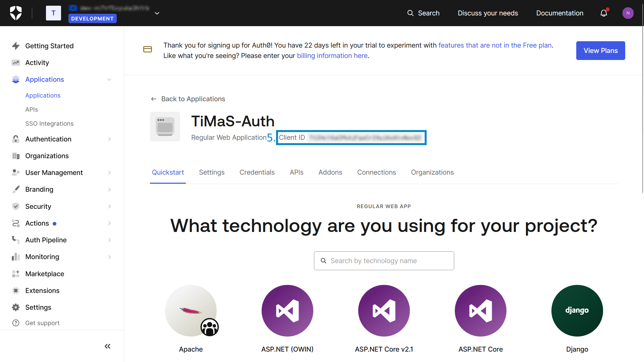Click the community badge on Apache
Screen dimensions: 644x362
point(210,327)
